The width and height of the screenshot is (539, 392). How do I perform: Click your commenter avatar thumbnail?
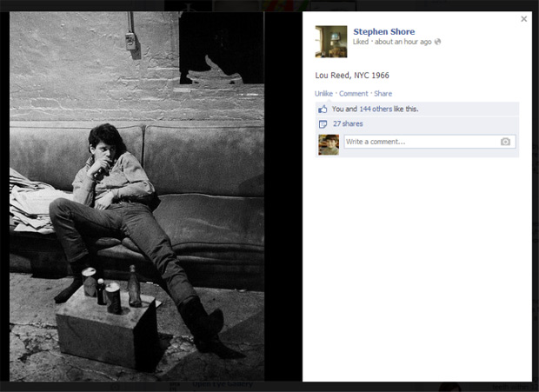(329, 144)
